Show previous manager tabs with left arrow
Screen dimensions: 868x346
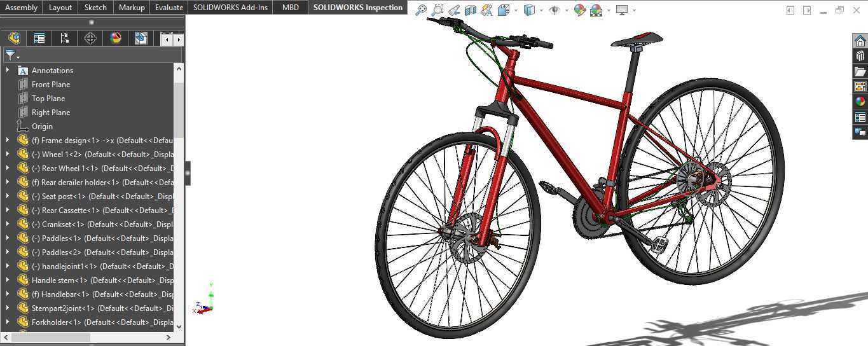pos(167,39)
